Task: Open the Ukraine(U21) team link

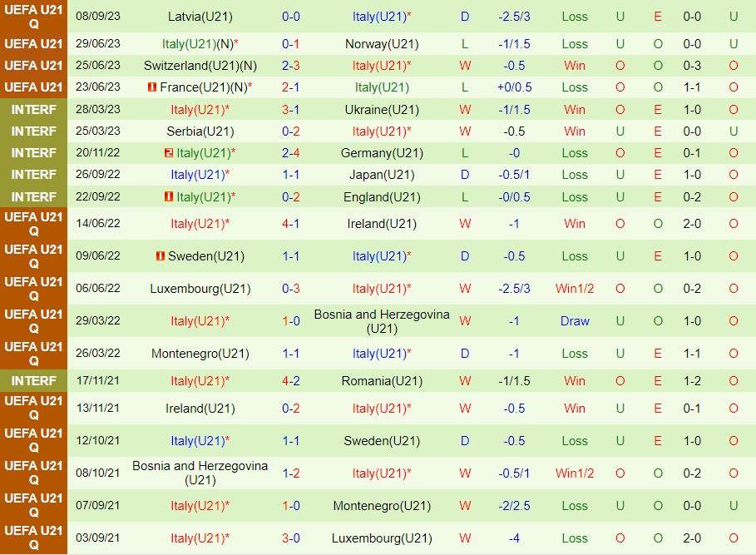Action: pos(382,110)
